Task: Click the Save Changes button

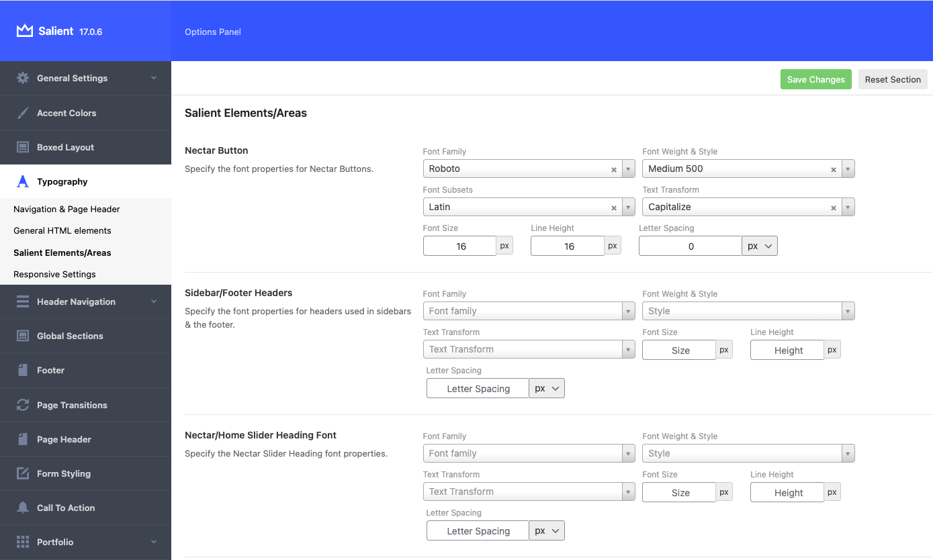Action: coord(815,79)
